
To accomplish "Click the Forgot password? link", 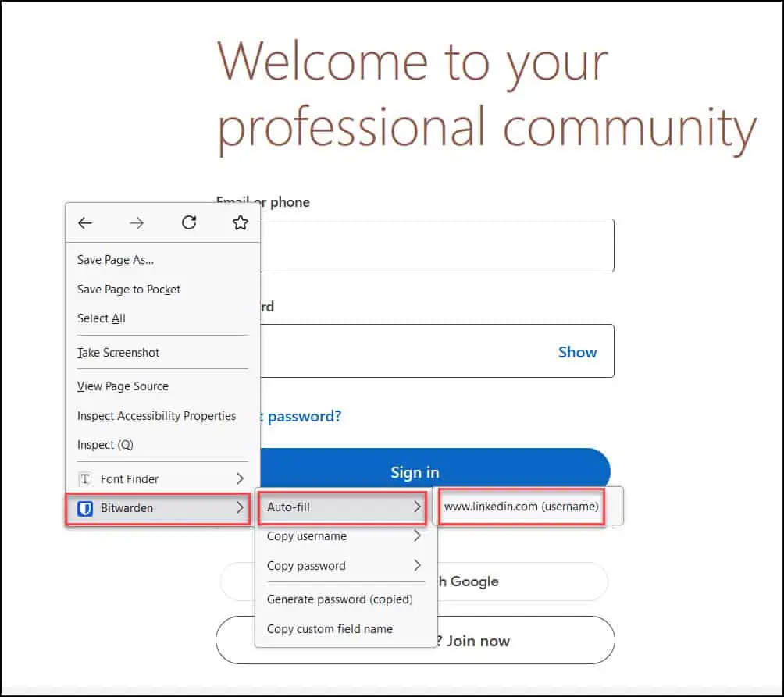I will tap(301, 416).
